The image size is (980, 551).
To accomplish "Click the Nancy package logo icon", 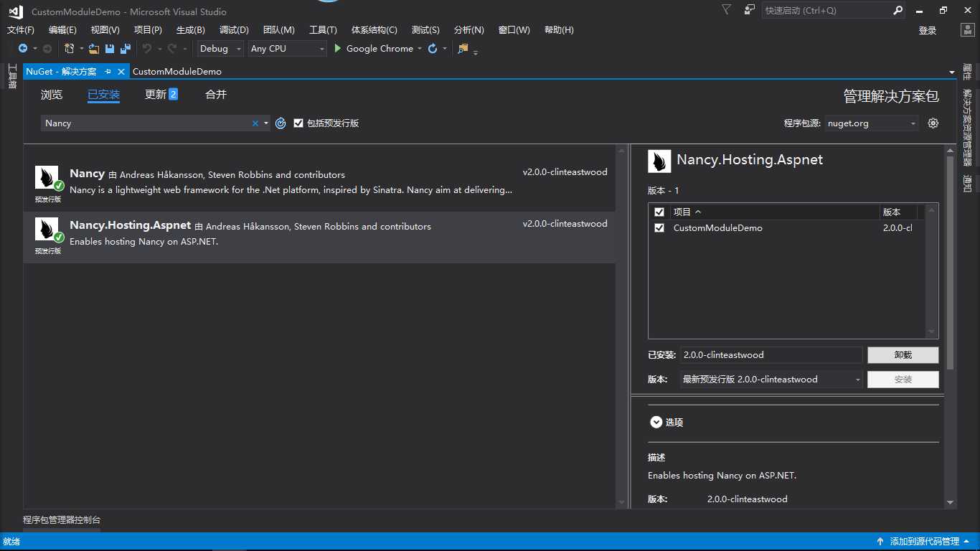I will pyautogui.click(x=47, y=178).
